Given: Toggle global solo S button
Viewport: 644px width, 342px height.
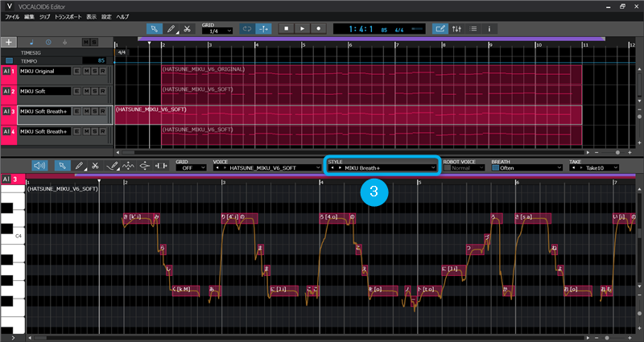Looking at the screenshot, I should pos(94,43).
